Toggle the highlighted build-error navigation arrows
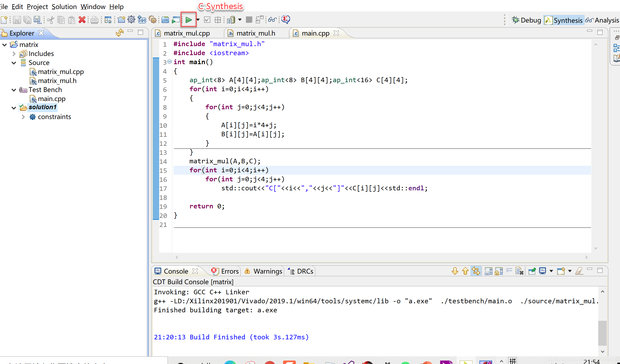This screenshot has height=364, width=620. click(476, 271)
